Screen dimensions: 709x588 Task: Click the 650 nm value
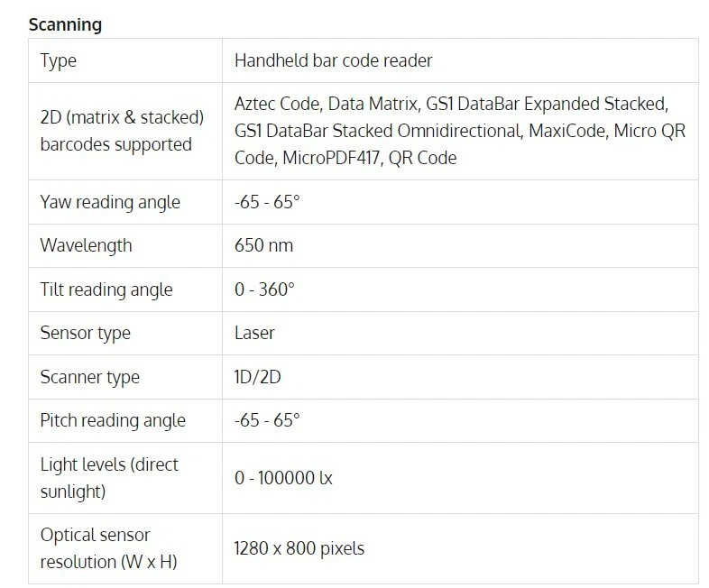263,245
